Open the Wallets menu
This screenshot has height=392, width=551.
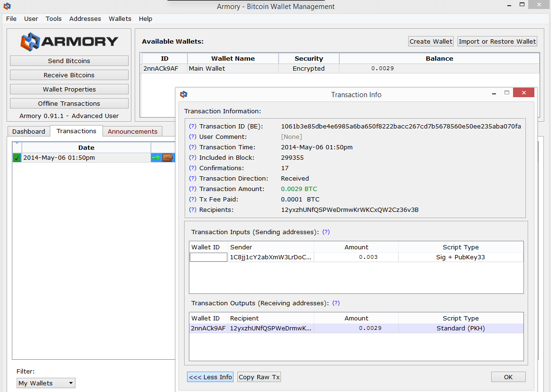coord(120,18)
